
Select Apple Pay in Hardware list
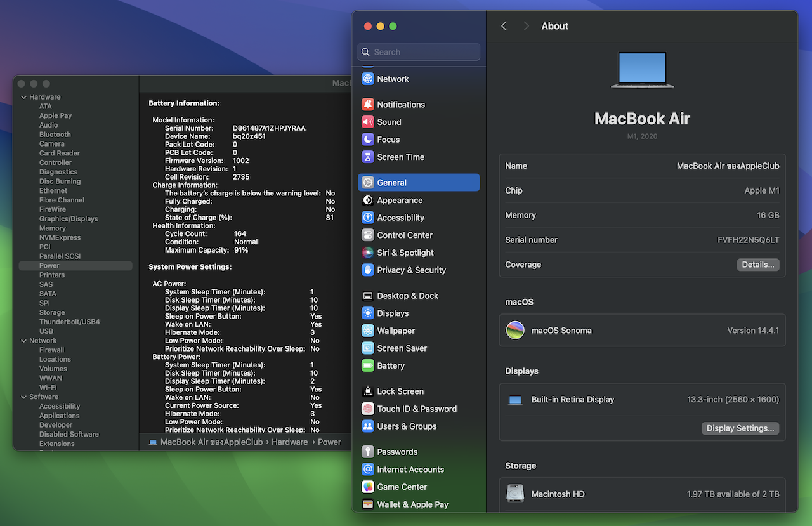point(55,116)
